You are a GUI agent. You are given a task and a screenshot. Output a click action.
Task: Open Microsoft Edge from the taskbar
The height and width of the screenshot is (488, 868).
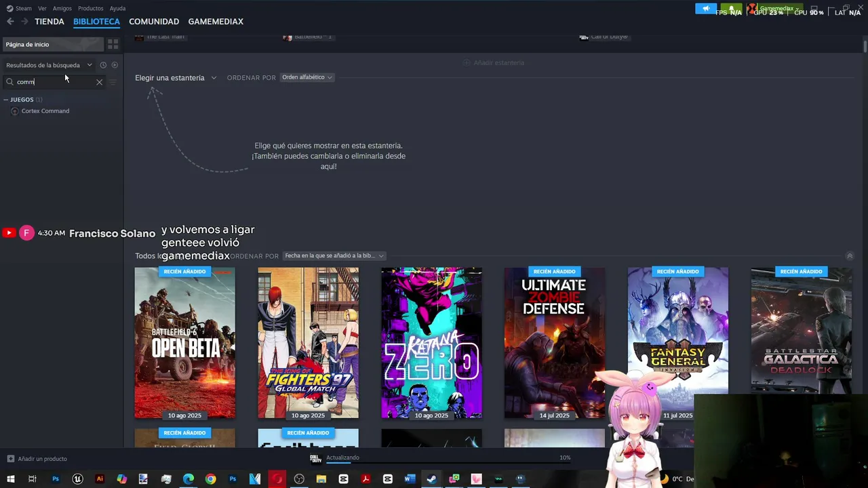pos(189,479)
